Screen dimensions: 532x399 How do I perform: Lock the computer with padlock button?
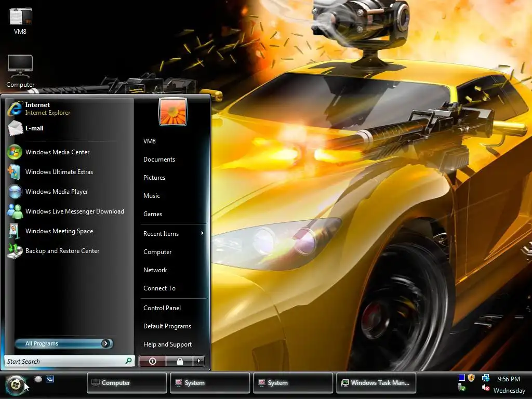click(x=179, y=361)
